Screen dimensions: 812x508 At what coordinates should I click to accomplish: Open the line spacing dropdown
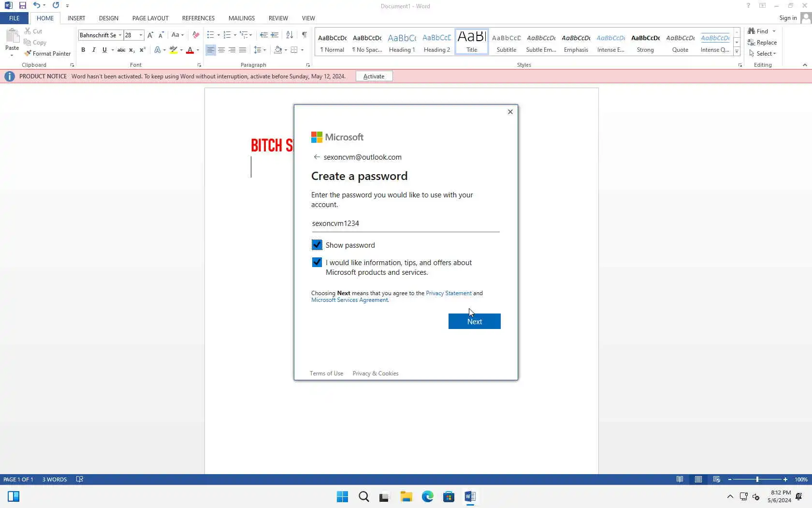260,50
